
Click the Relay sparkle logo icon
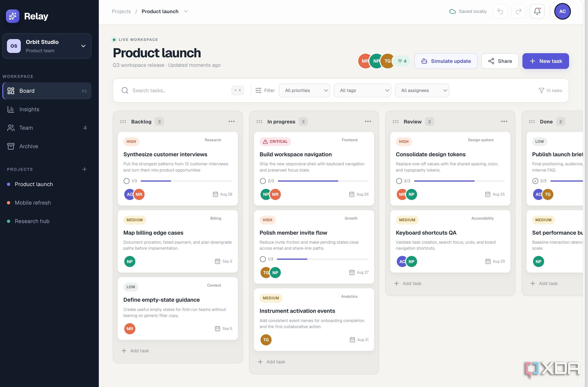coord(13,16)
